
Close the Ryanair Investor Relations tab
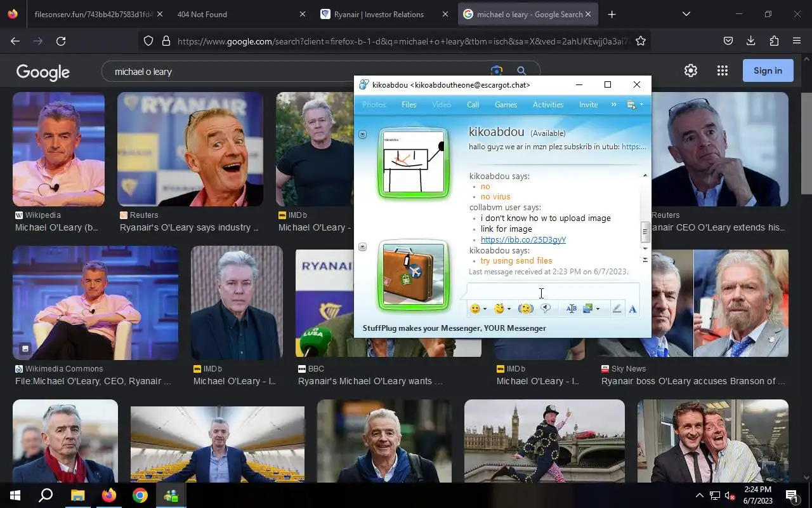tap(445, 14)
